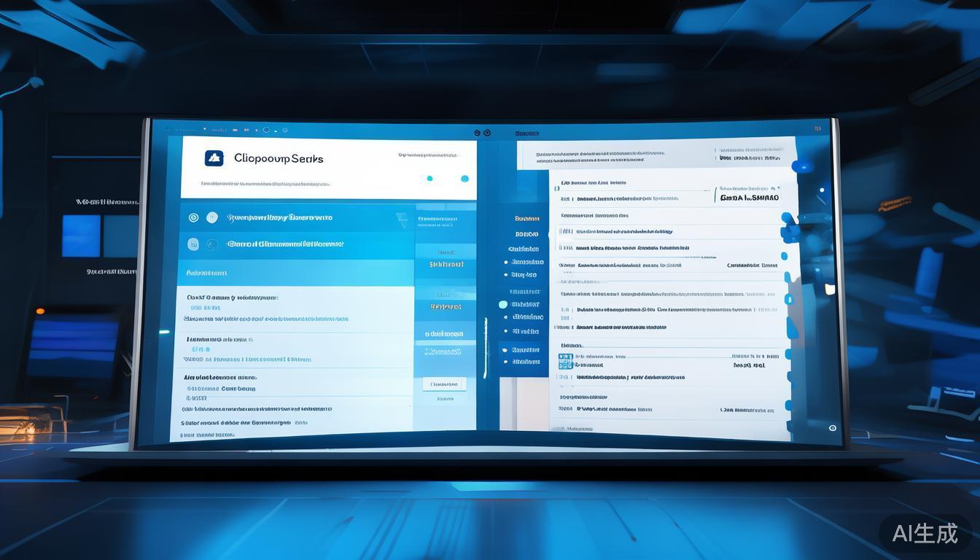Select the first item in right panel sidebar
The width and height of the screenshot is (980, 560).
pos(526,218)
